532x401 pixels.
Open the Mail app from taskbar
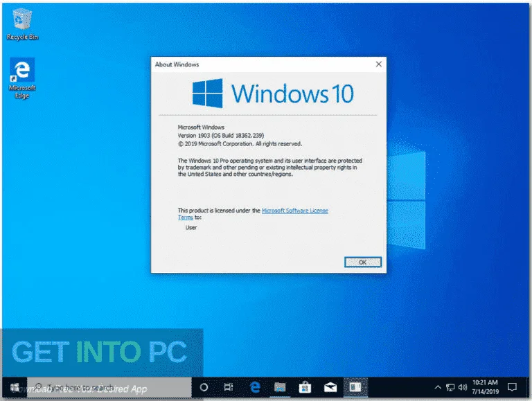pos(330,387)
